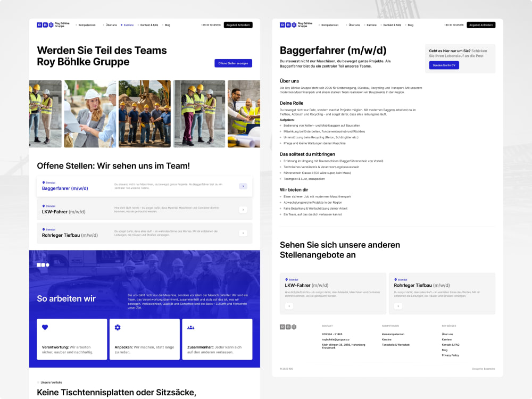Image resolution: width=532 pixels, height=399 pixels.
Task: Click phone number in right page header
Action: pos(454,25)
